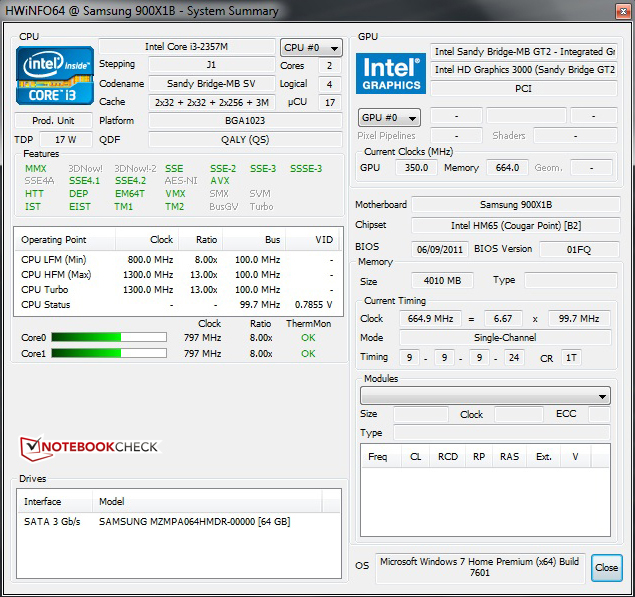Click the Intel Graphics logo
The width and height of the screenshot is (635, 597).
tap(391, 73)
